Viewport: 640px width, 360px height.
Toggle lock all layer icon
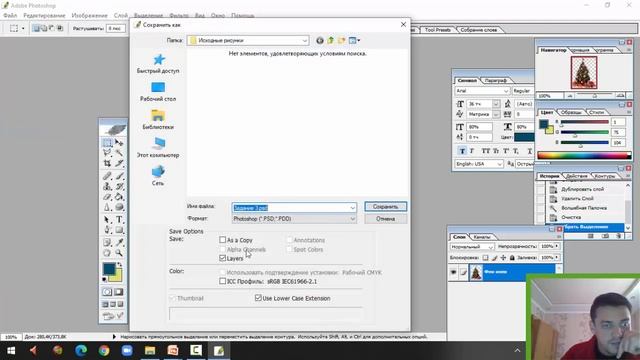click(512, 258)
